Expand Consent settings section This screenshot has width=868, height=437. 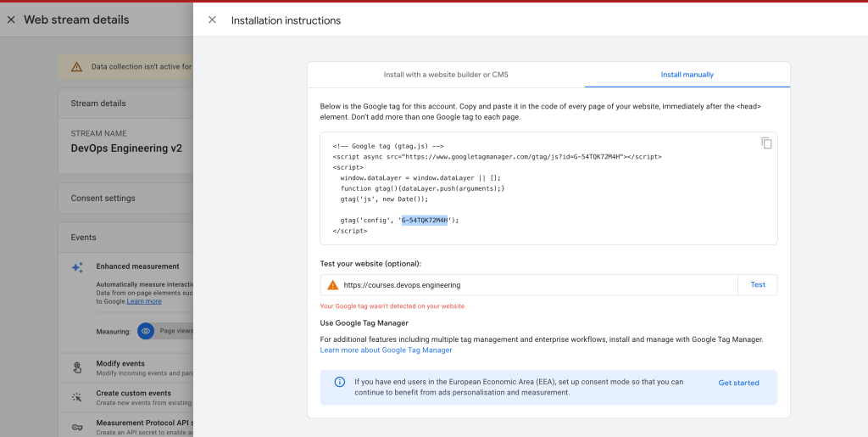click(x=125, y=198)
